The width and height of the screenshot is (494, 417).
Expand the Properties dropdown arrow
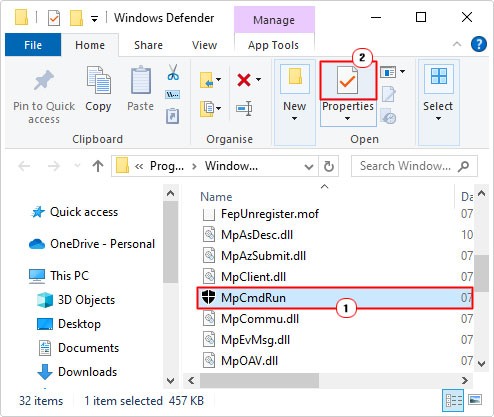(348, 118)
